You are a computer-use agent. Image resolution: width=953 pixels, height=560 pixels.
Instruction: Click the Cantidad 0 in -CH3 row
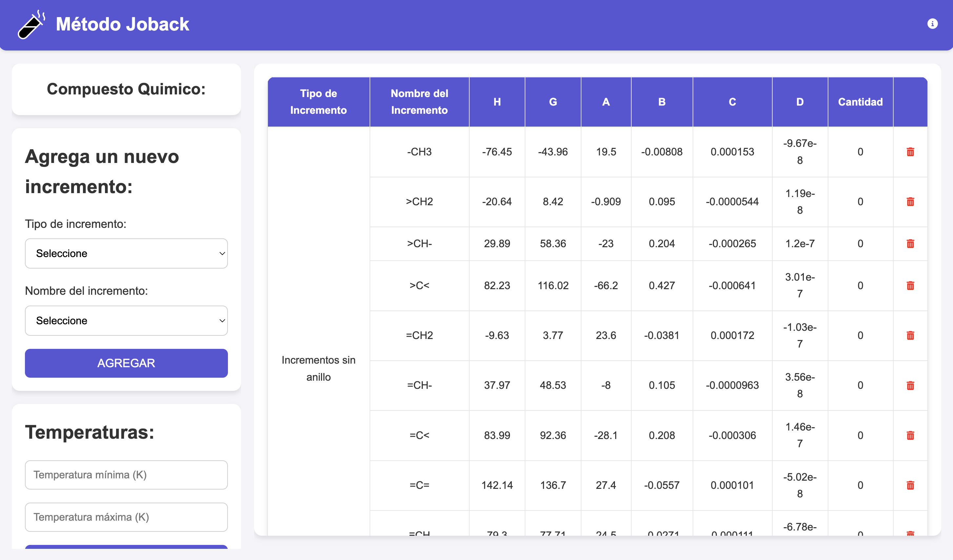point(860,152)
